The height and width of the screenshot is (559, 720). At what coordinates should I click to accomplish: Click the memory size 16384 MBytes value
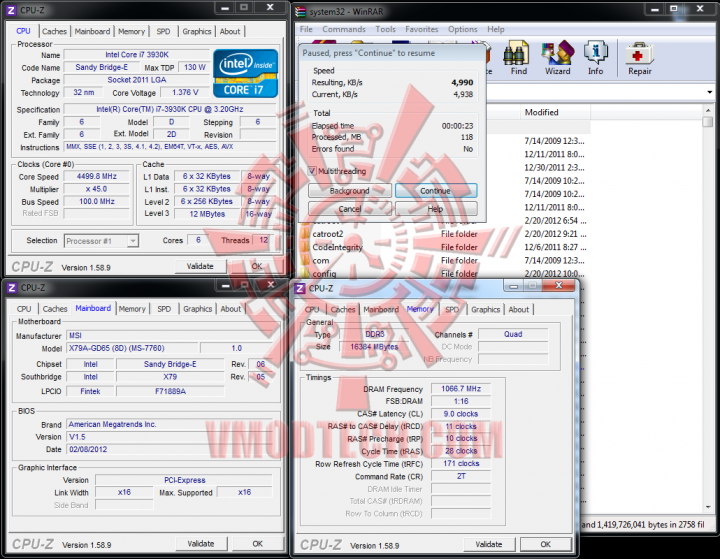(x=374, y=347)
